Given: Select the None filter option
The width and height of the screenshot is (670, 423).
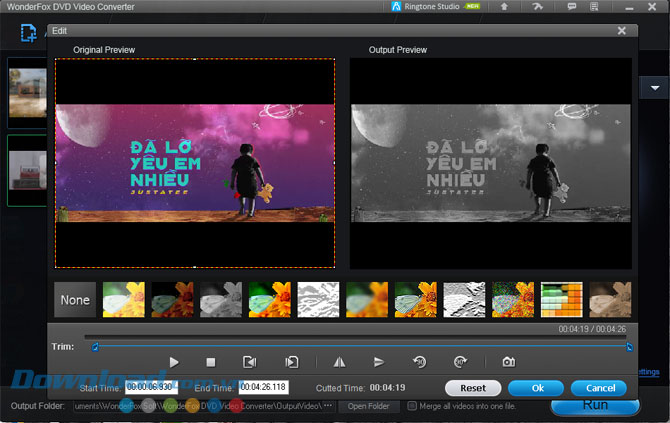Looking at the screenshot, I should (x=75, y=300).
